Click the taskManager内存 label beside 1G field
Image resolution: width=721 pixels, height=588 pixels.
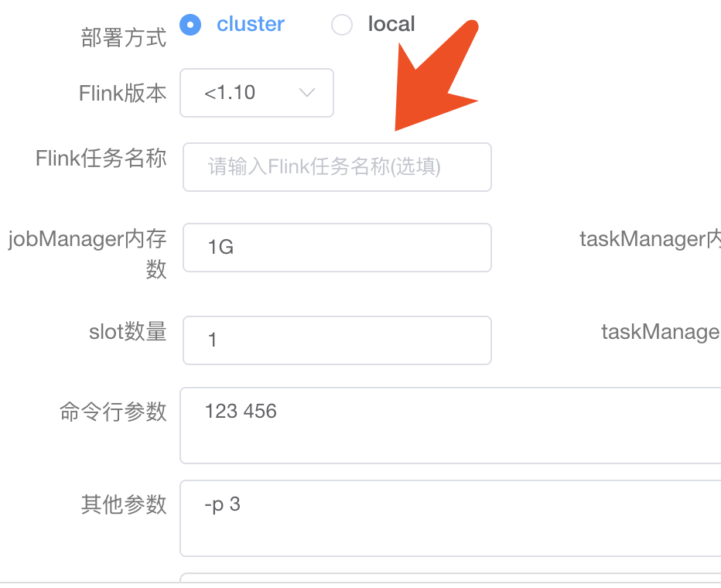tap(650, 239)
